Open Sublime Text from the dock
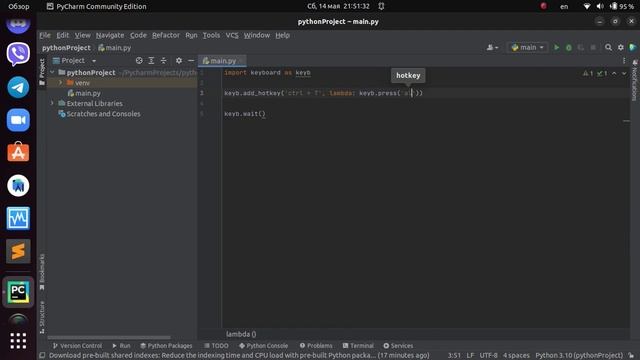 point(18,251)
